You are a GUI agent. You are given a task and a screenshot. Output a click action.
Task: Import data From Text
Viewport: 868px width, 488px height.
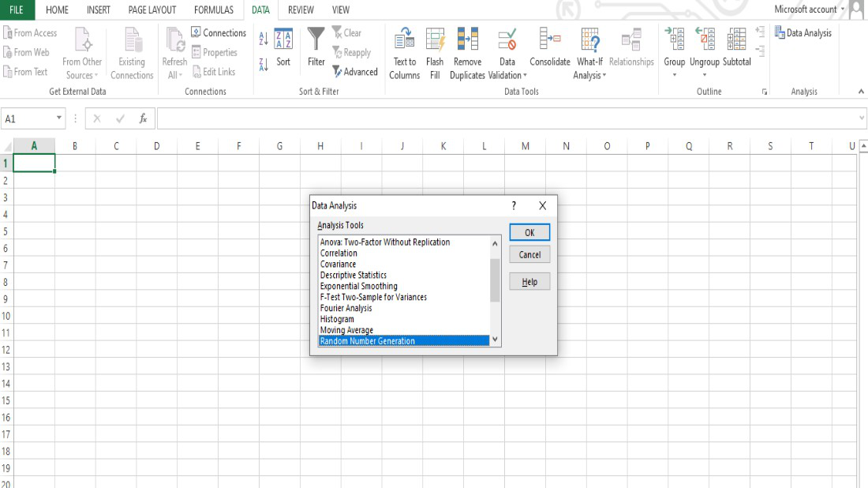(x=25, y=71)
